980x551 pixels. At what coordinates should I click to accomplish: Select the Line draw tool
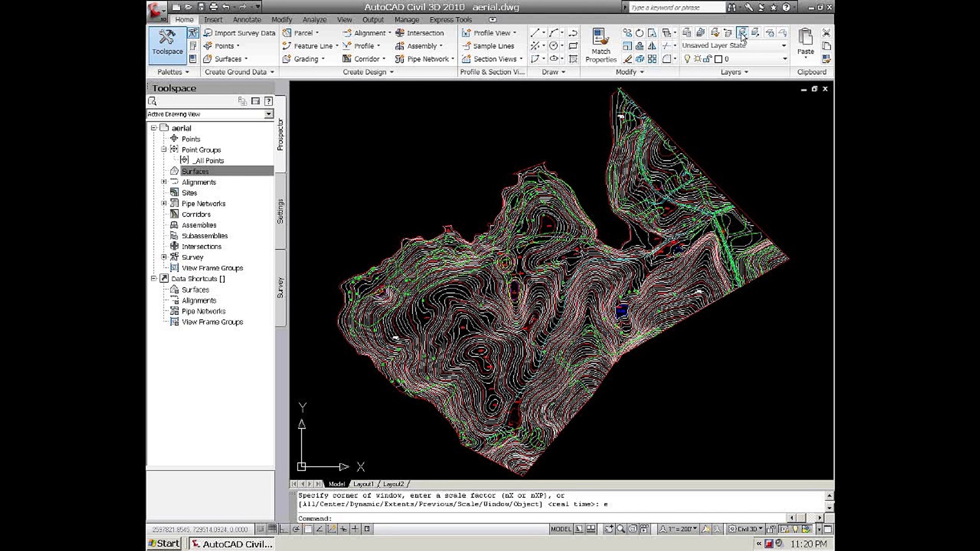[x=534, y=33]
